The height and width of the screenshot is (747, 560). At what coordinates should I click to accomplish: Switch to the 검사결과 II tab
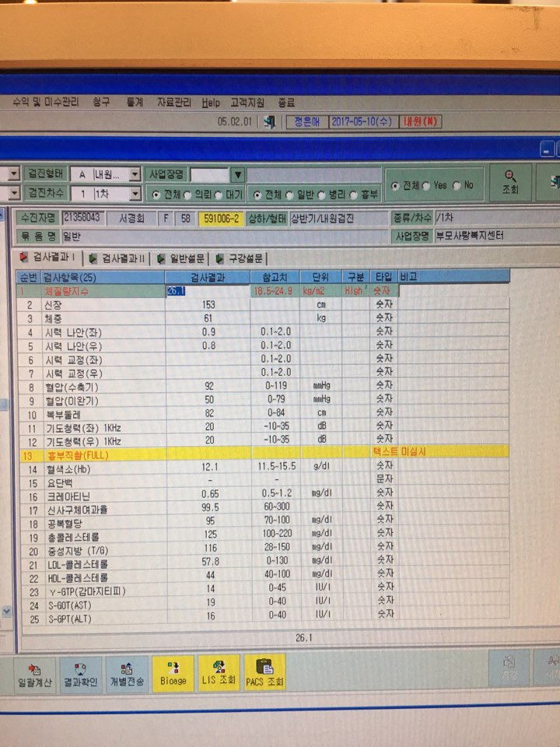[117, 258]
